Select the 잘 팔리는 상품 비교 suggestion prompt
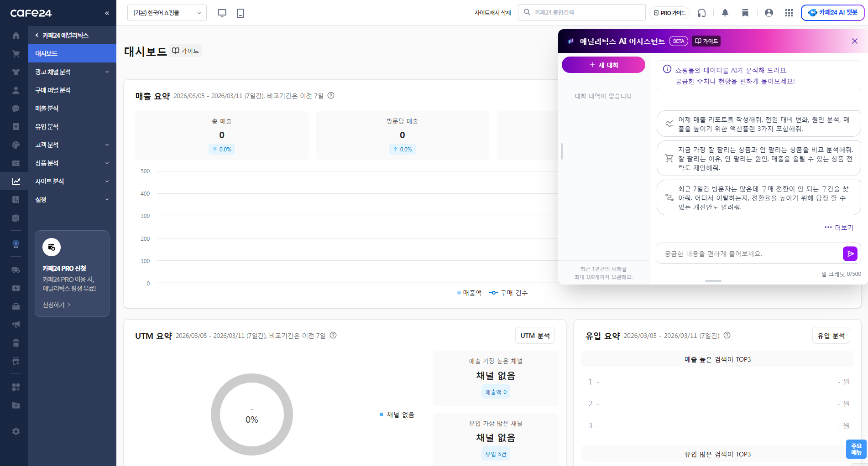 (759, 158)
